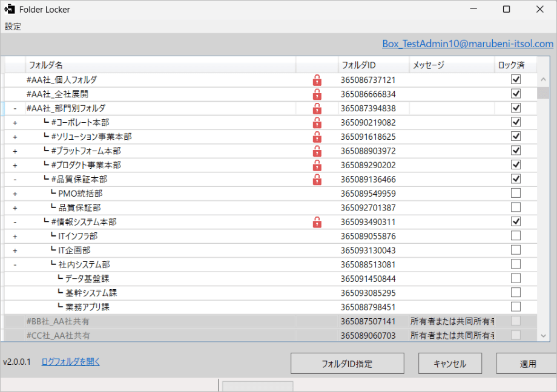Click the red lock icon for #AA社_個人フォルダ
Image resolution: width=557 pixels, height=392 pixels.
(x=317, y=80)
